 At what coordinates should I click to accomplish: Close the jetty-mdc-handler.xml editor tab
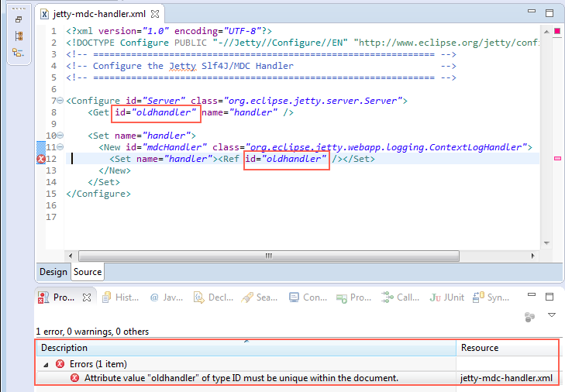coord(155,14)
